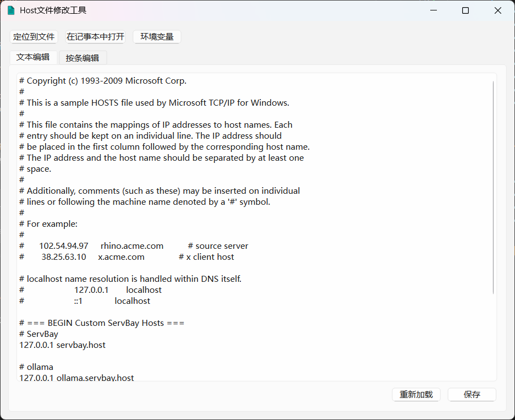This screenshot has height=420, width=515.
Task: Open the hosts file in Notepad via 在记事本中打开
Action: [94, 36]
